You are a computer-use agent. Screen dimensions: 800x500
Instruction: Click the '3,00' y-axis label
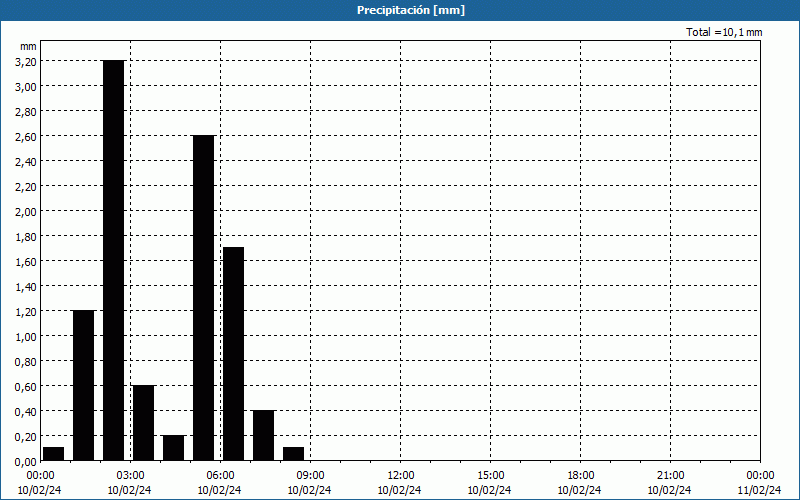[26, 86]
